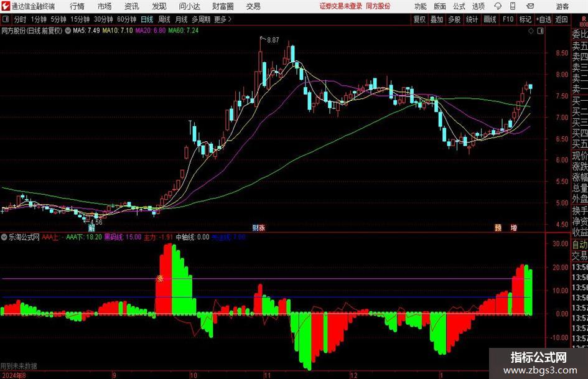The image size is (588, 379).
Task: Expand the 乐淘公式网 indicator dropdown icon
Action: 4,237
